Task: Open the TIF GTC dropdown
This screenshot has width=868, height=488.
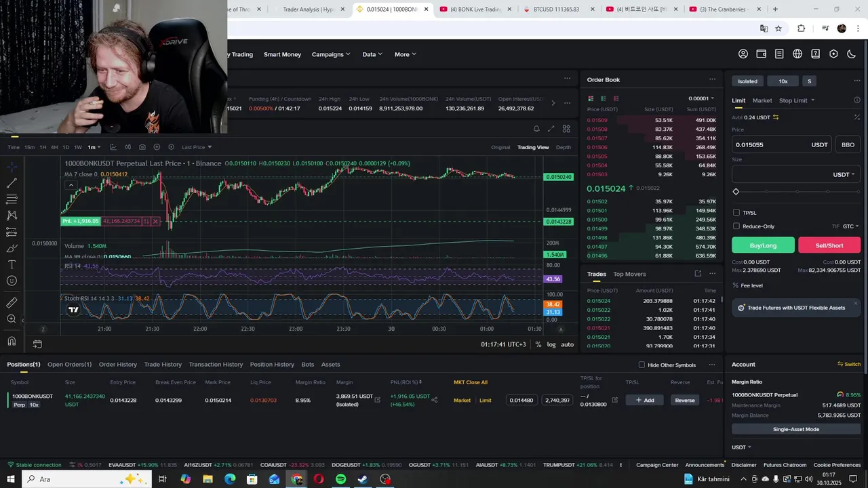Action: tap(850, 226)
